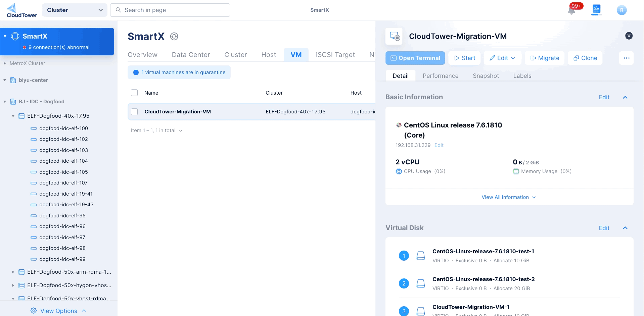Open the Cluster scope dropdown
Screen dimensions: 644x316
click(75, 10)
